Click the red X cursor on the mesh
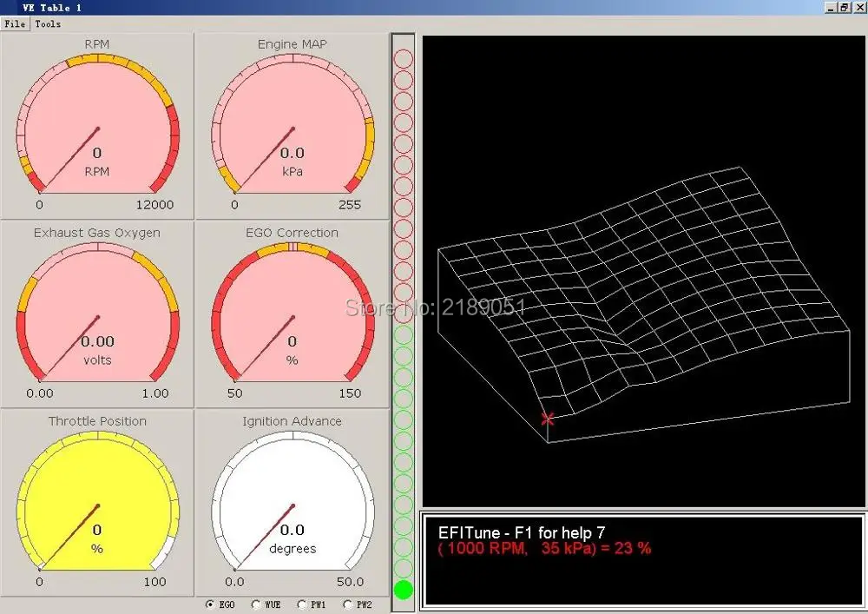The width and height of the screenshot is (868, 614). tap(548, 419)
